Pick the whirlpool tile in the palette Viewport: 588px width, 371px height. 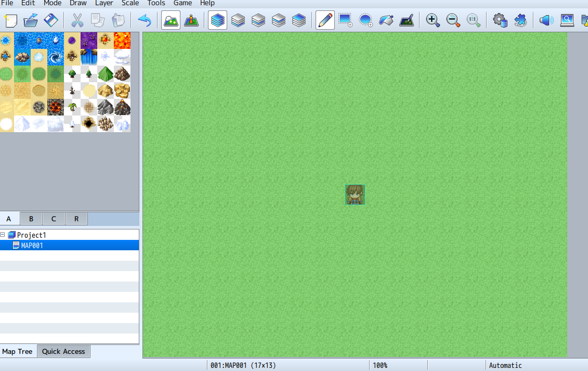click(x=56, y=57)
